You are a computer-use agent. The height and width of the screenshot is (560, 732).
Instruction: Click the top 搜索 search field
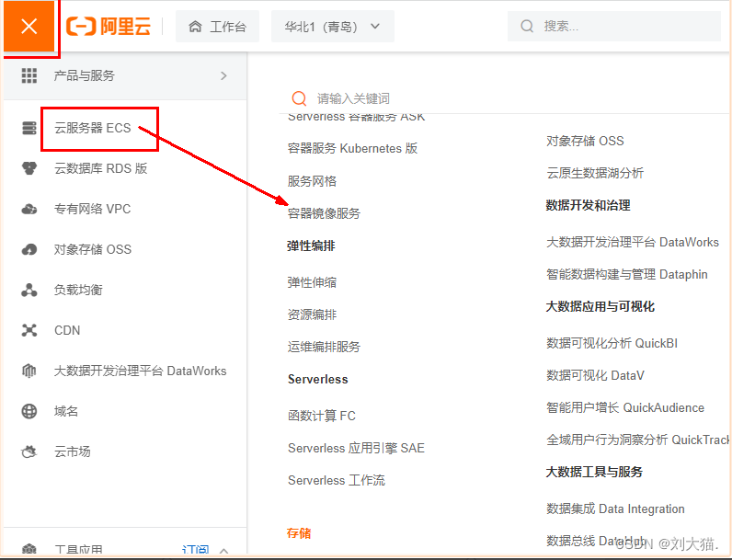pos(614,26)
